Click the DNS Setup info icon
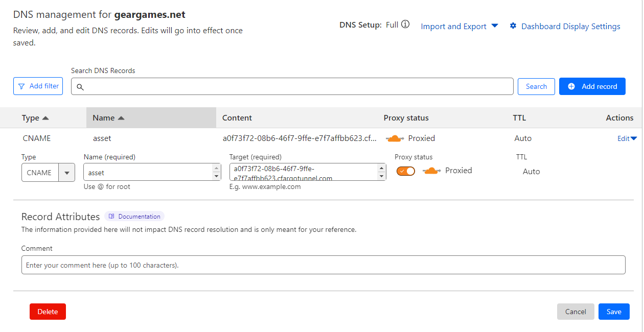 [x=405, y=25]
